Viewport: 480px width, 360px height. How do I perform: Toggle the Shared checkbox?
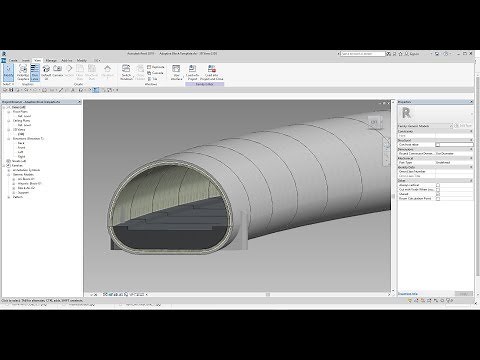point(438,194)
